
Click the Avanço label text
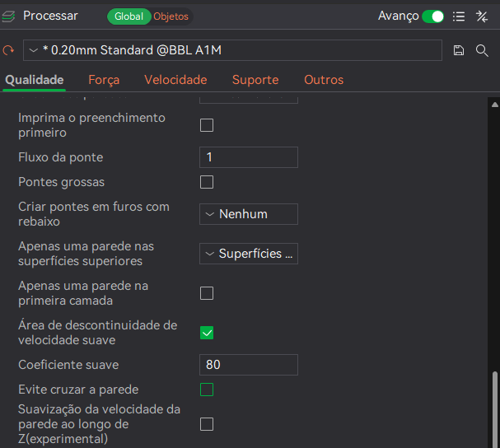coord(399,16)
